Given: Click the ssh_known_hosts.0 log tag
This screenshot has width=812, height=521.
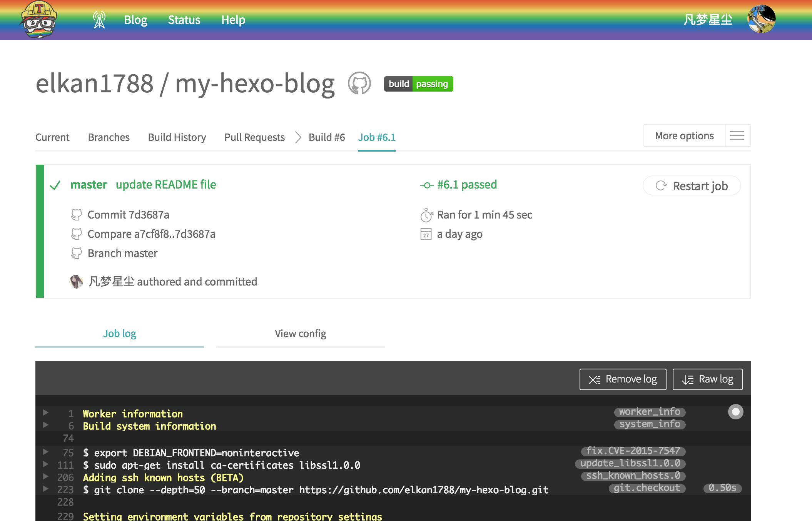Looking at the screenshot, I should pyautogui.click(x=633, y=476).
